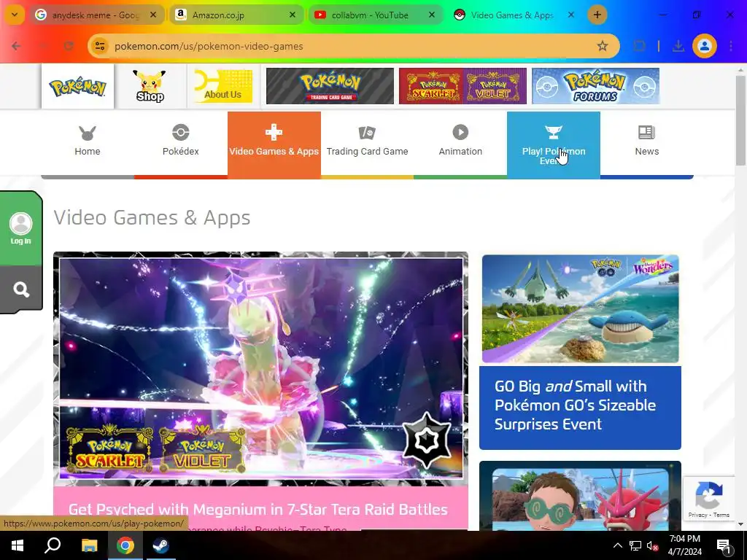Image resolution: width=747 pixels, height=560 pixels.
Task: Open Chrome three-dot menu
Action: [x=731, y=46]
